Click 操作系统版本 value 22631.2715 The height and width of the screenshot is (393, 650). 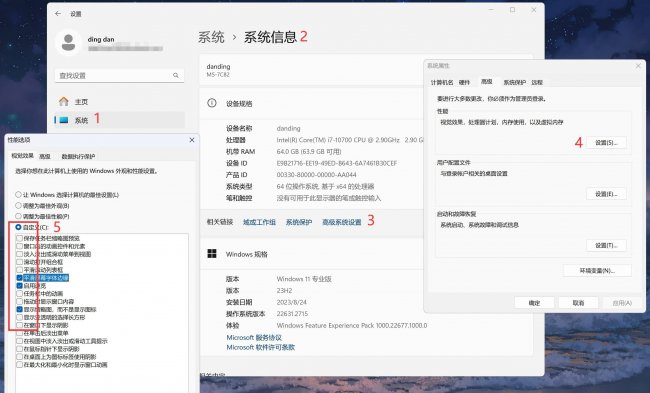[292, 313]
